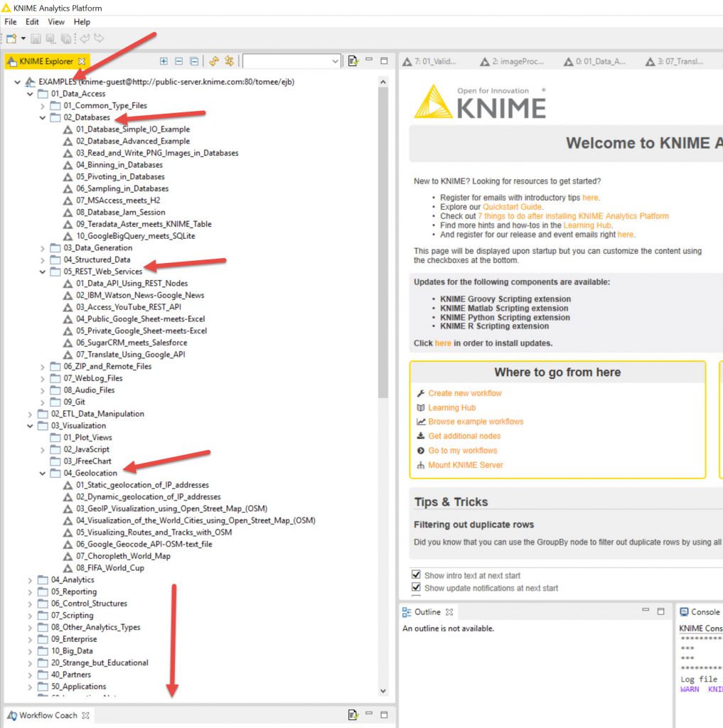Screen dimensions: 723x728
Task: Click the 'Create new workflow' link
Action: [x=464, y=393]
